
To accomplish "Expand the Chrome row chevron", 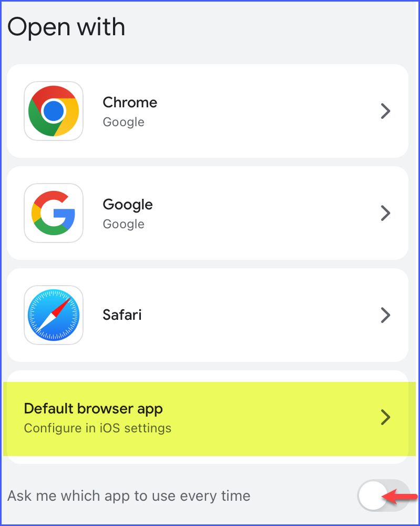I will (385, 111).
